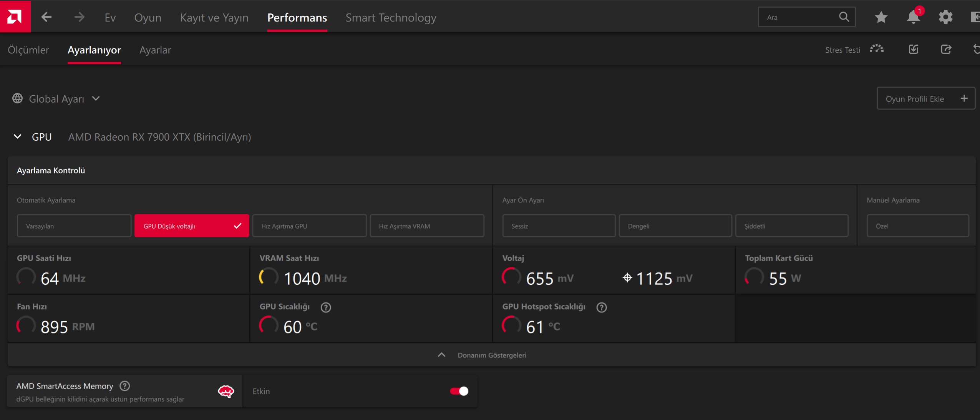Open GPU Sıcaklığı help question mark
This screenshot has height=420, width=980.
pyautogui.click(x=326, y=307)
